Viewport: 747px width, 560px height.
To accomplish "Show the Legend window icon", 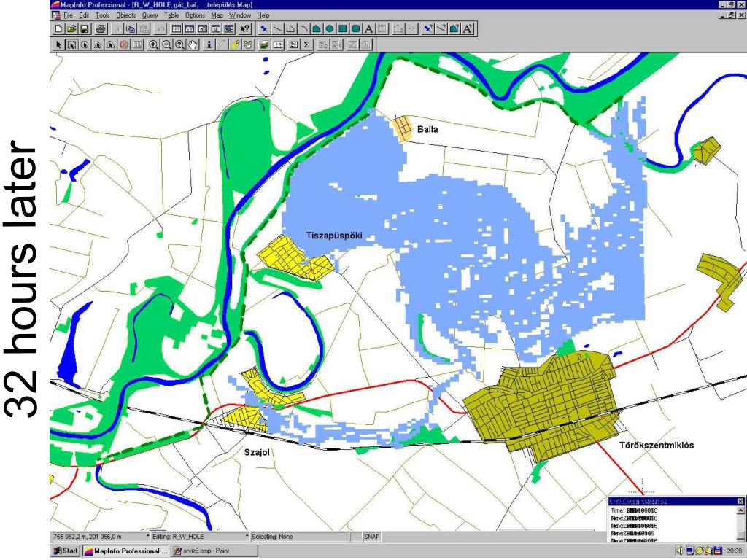I will 293,44.
